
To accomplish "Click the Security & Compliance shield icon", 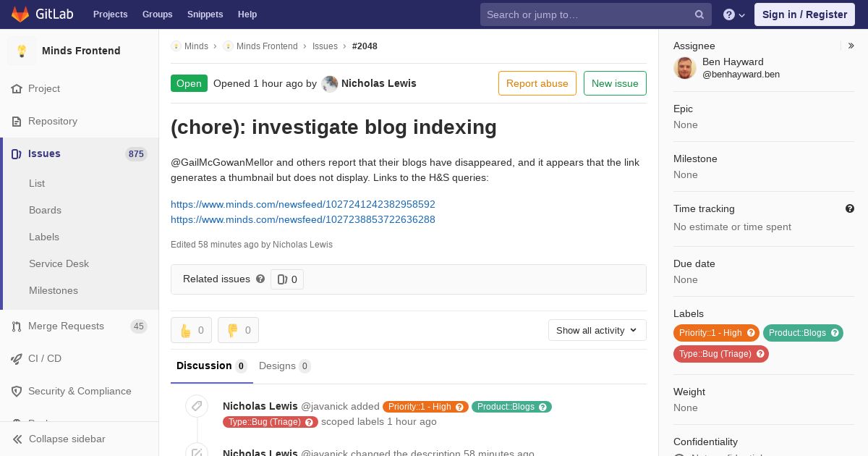I will pos(17,392).
